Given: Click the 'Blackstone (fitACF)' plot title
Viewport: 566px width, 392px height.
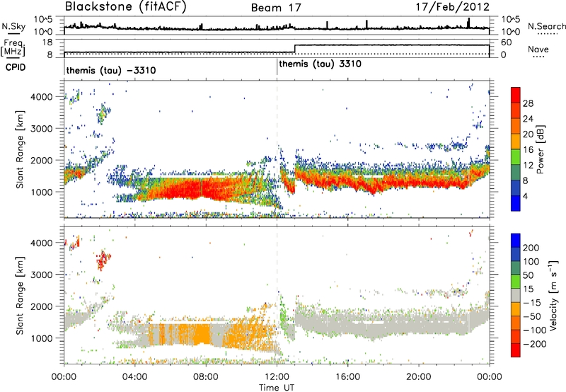Looking at the screenshot, I should click(126, 7).
